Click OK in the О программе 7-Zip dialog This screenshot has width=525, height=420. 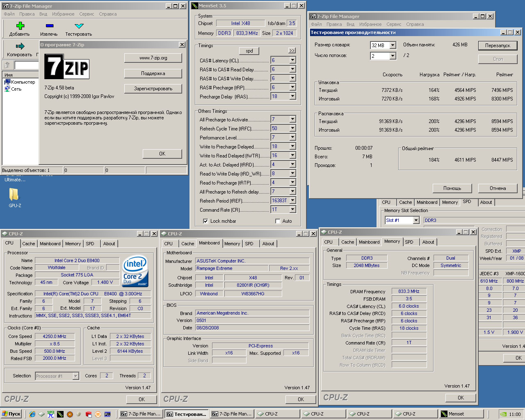162,154
